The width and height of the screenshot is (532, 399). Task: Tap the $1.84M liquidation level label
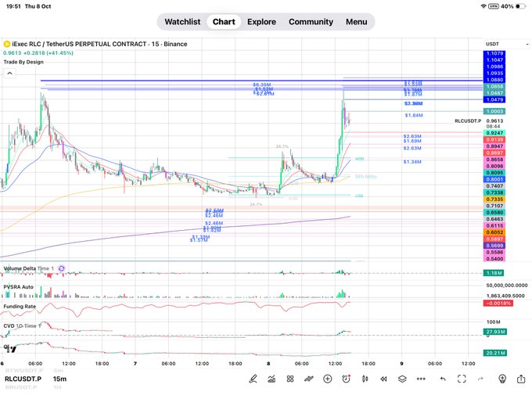[x=414, y=115]
